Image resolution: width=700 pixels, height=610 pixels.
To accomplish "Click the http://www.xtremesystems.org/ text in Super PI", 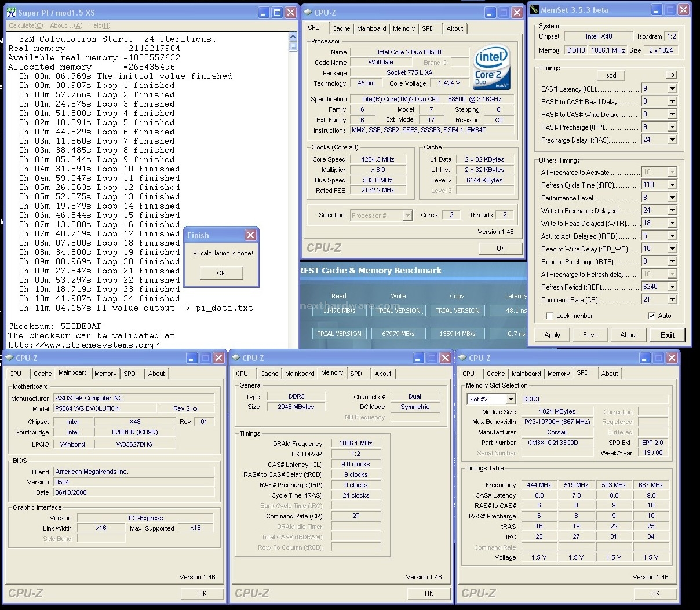I will [x=83, y=345].
